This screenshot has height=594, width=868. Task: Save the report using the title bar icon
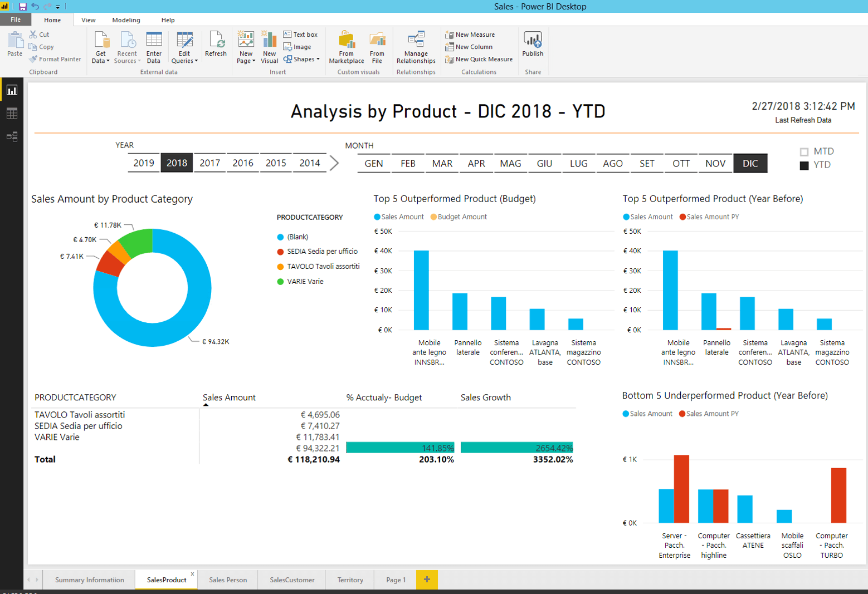[x=23, y=7]
